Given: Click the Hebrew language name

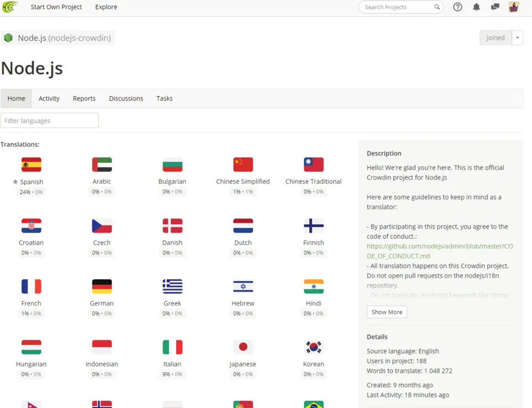Looking at the screenshot, I should [243, 303].
